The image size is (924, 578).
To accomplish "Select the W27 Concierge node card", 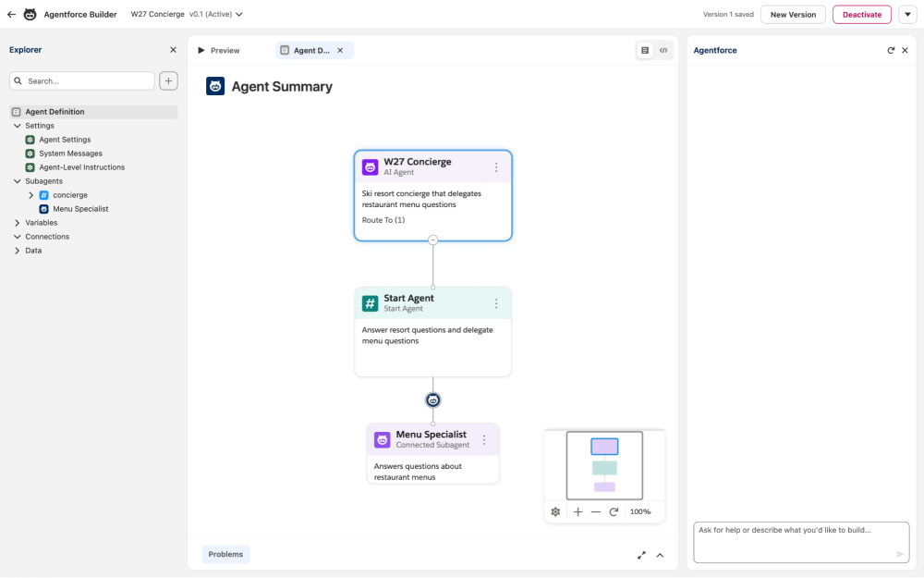I will [433, 195].
